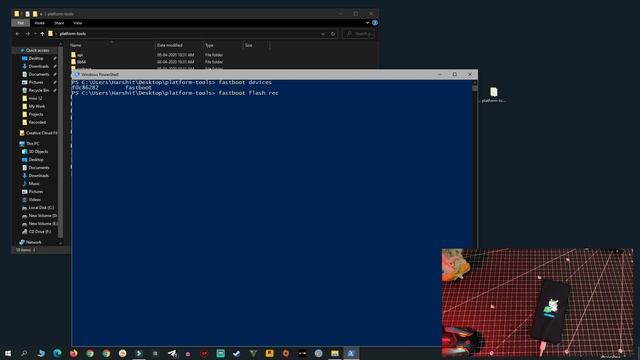Open Downloads under Quick access
The image size is (640, 360).
coord(38,66)
